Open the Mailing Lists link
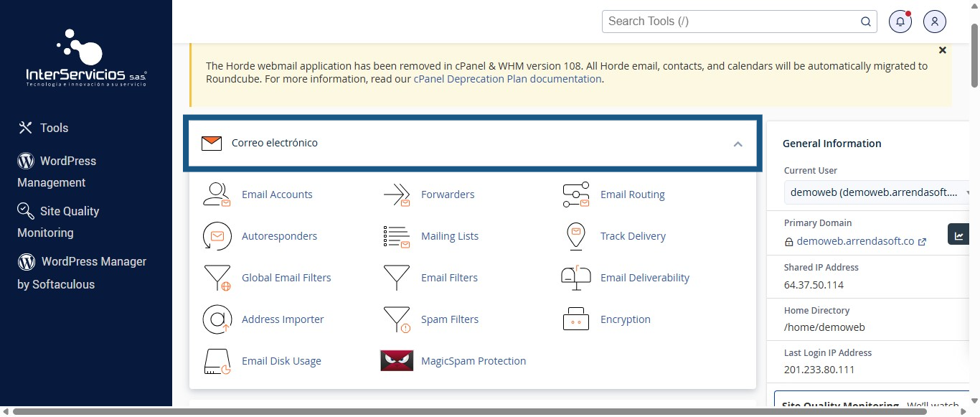The image size is (980, 417). point(450,236)
